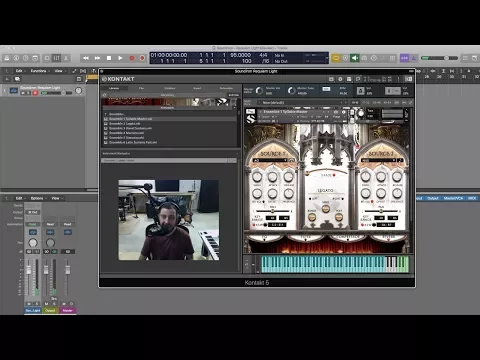Click Source 1 Attack knob

273,176
